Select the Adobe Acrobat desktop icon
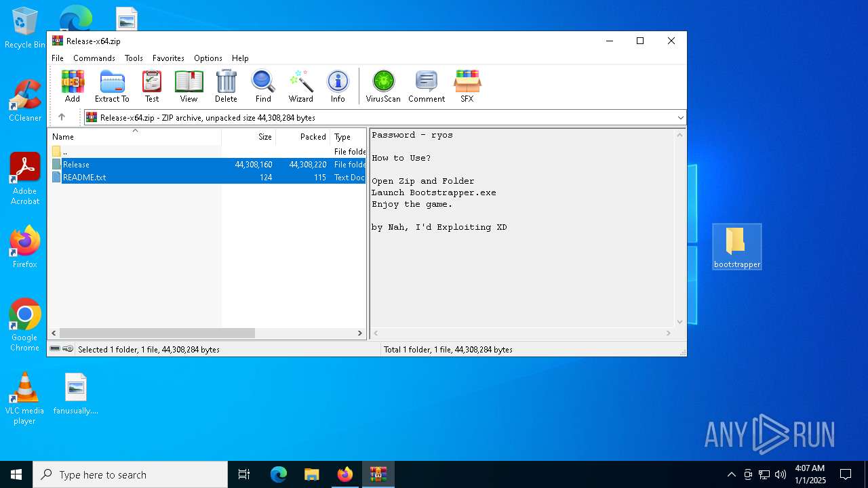The height and width of the screenshot is (488, 868). click(x=25, y=179)
